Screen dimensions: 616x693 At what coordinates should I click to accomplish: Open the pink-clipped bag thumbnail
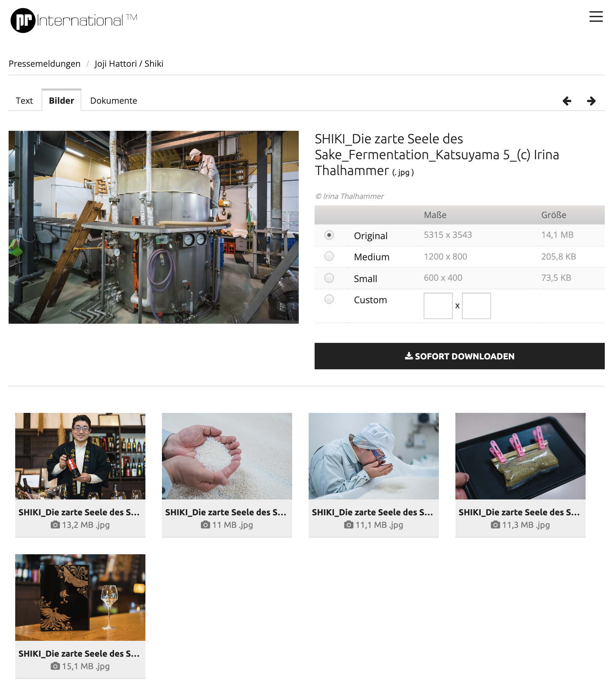(x=520, y=456)
